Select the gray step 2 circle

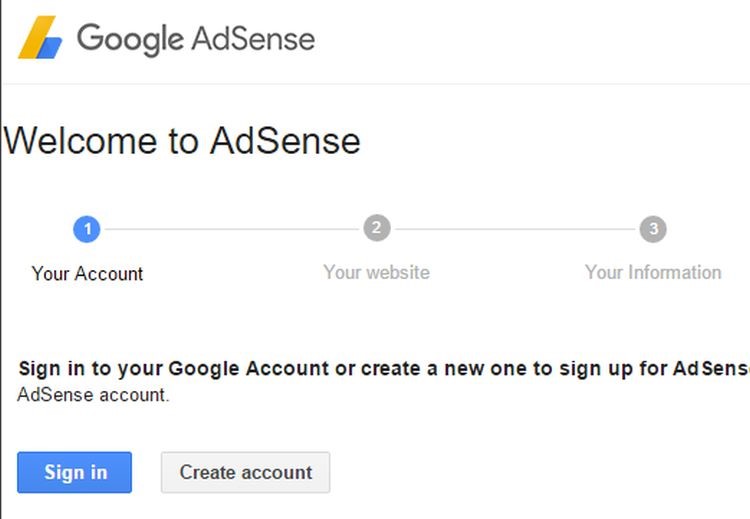[376, 228]
